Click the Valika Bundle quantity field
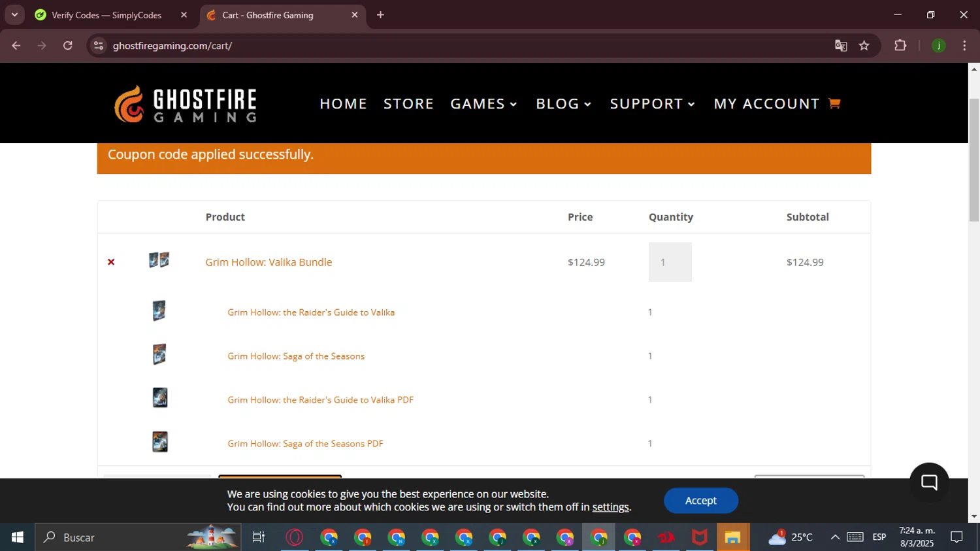The width and height of the screenshot is (980, 551). point(670,262)
